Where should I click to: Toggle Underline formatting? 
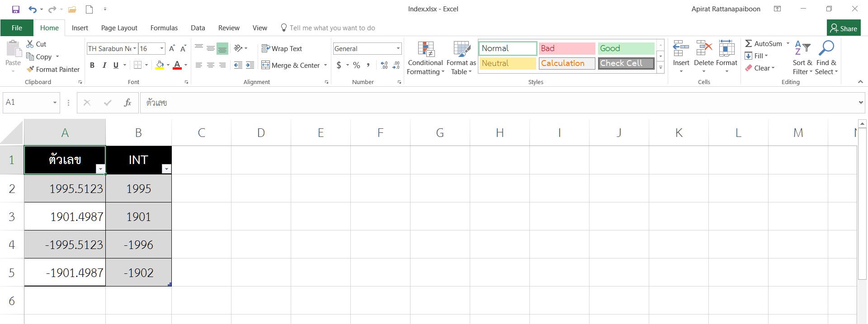click(x=116, y=65)
